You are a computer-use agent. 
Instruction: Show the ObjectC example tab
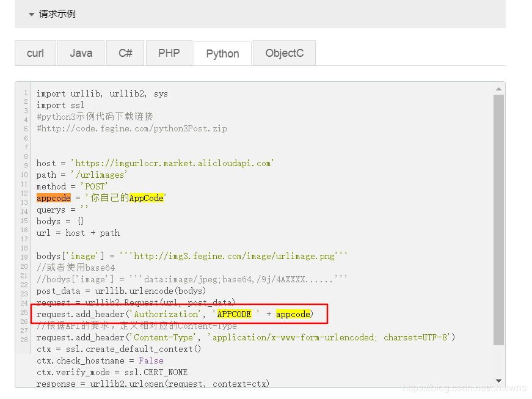coord(284,53)
